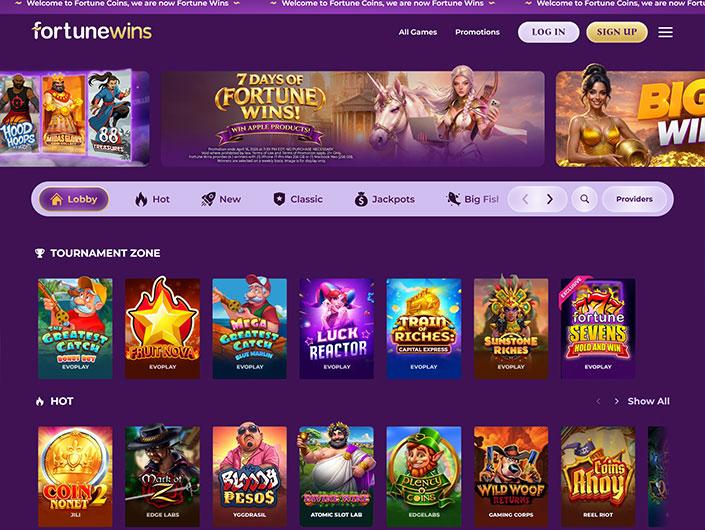Open the Providers filter
The image size is (705, 530).
tap(634, 199)
